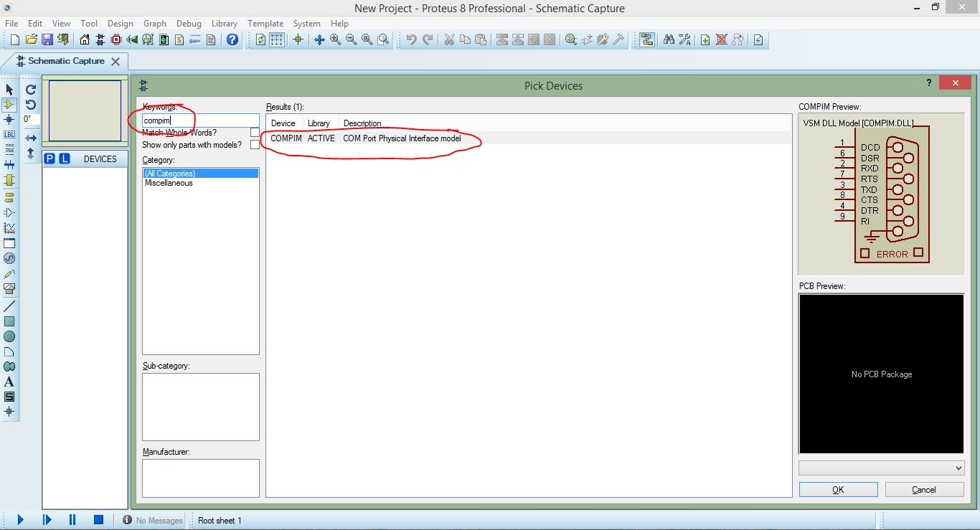Click Cancel in Pick Devices dialog

tap(924, 489)
